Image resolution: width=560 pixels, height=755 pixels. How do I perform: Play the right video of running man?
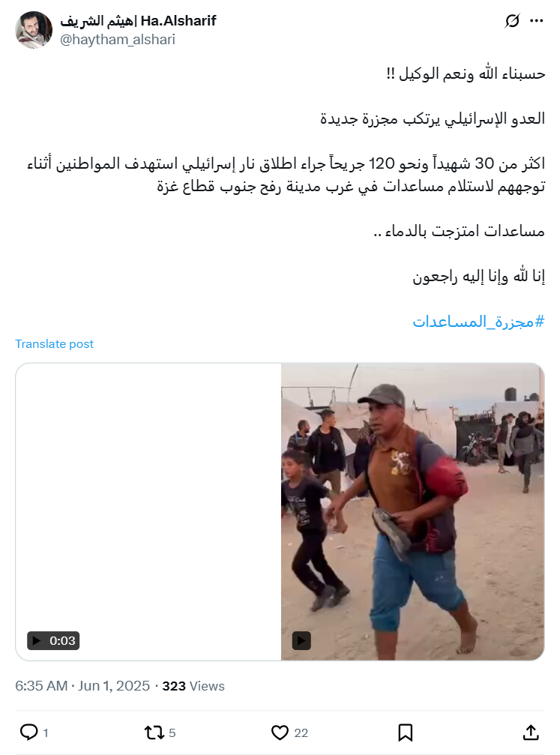301,641
